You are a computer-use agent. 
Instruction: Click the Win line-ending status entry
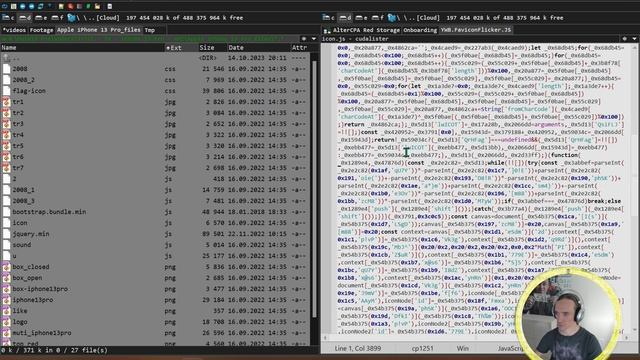click(462, 349)
